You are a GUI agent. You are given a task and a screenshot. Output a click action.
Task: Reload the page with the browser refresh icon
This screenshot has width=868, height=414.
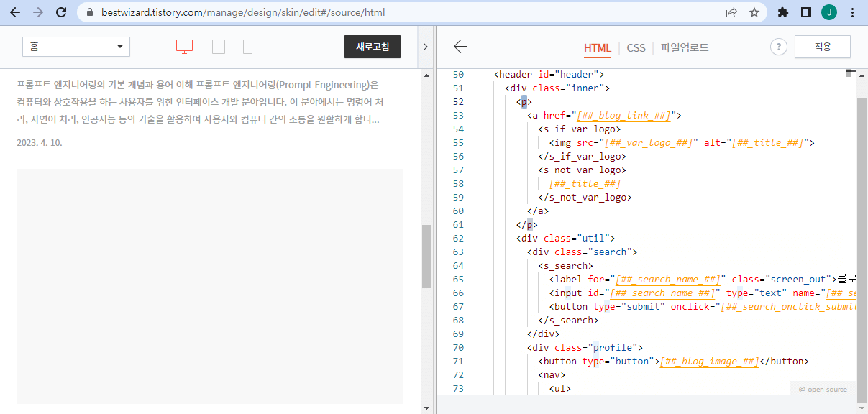60,12
